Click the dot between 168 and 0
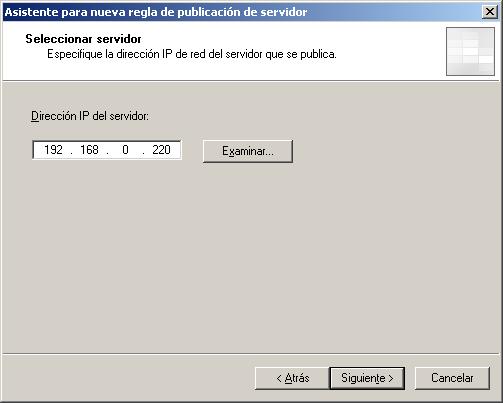This screenshot has height=403, width=503. [x=107, y=153]
